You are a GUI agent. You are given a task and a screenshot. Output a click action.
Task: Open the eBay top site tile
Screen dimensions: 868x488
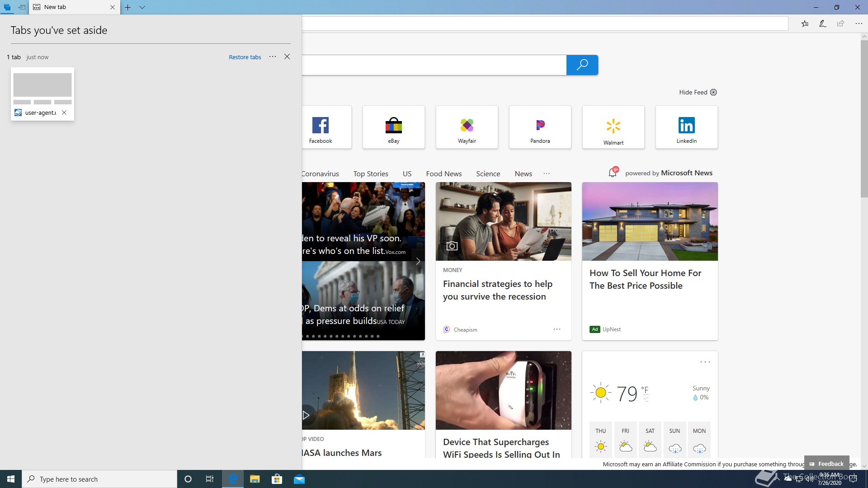(394, 127)
